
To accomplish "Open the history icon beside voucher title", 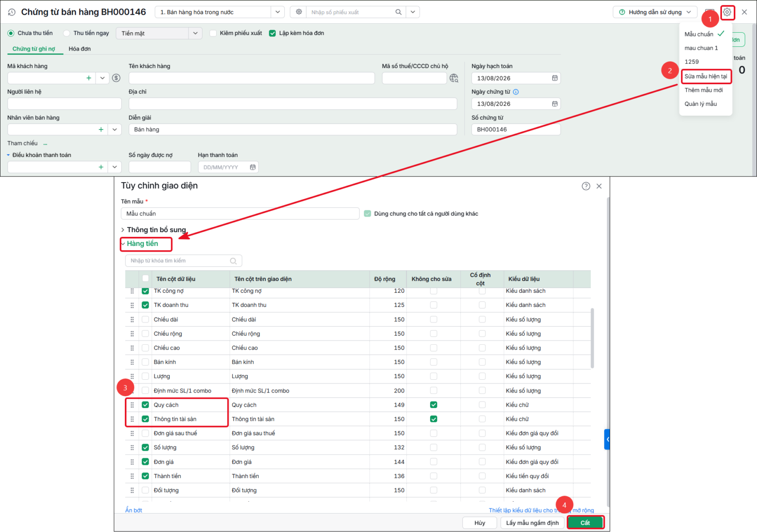I will point(12,12).
